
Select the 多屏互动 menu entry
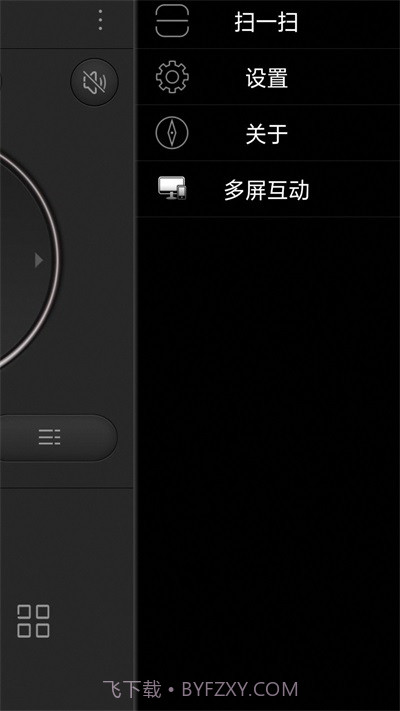268,189
